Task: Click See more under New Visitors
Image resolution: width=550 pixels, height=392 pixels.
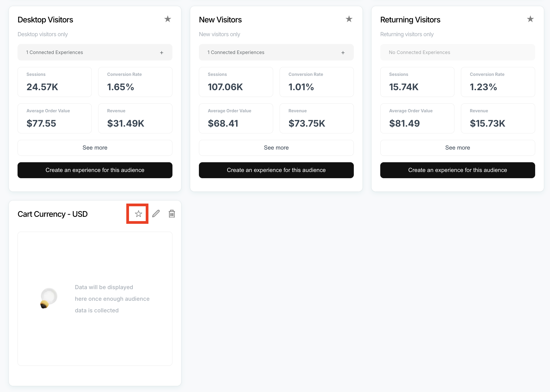Action: tap(276, 148)
